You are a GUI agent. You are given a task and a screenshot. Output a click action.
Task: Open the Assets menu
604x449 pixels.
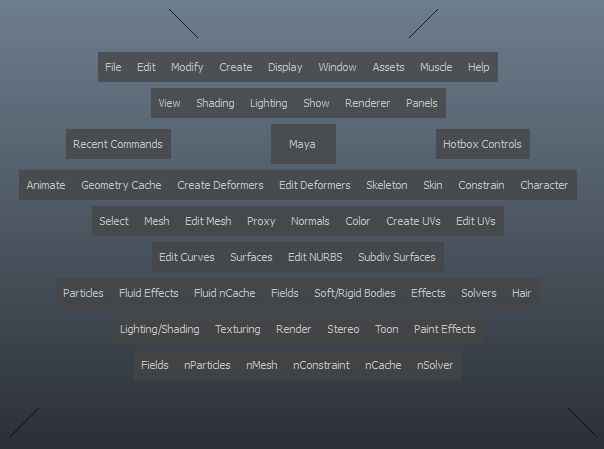388,67
